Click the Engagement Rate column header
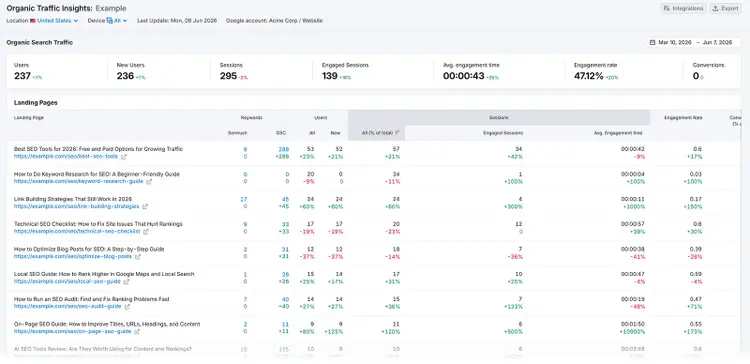This screenshot has width=750, height=364. coord(683,117)
